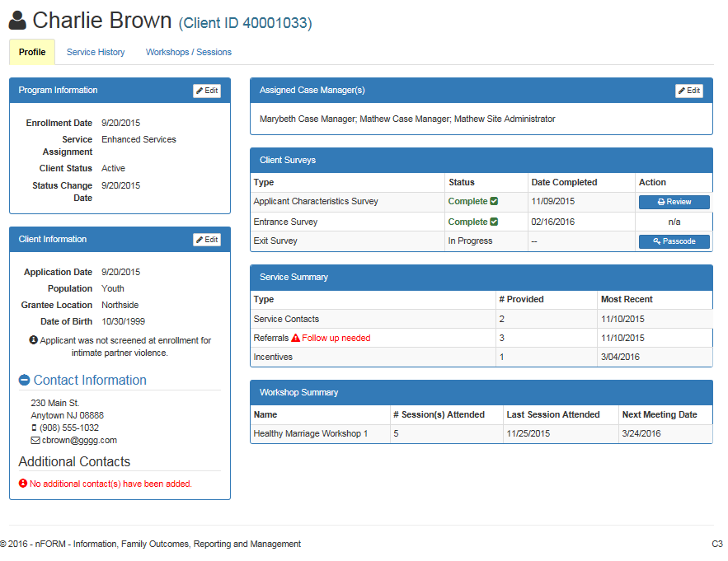Open the Healthy Marriage Workshop link

tap(311, 434)
